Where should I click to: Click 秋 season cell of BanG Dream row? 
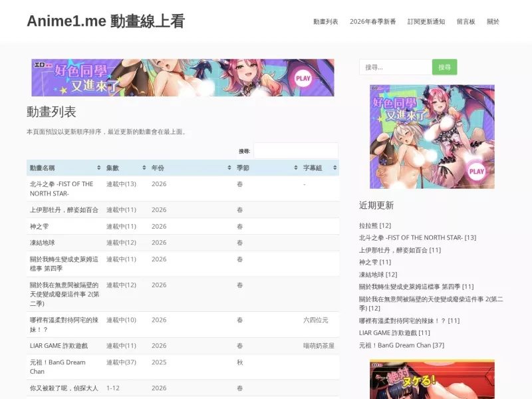click(x=240, y=362)
